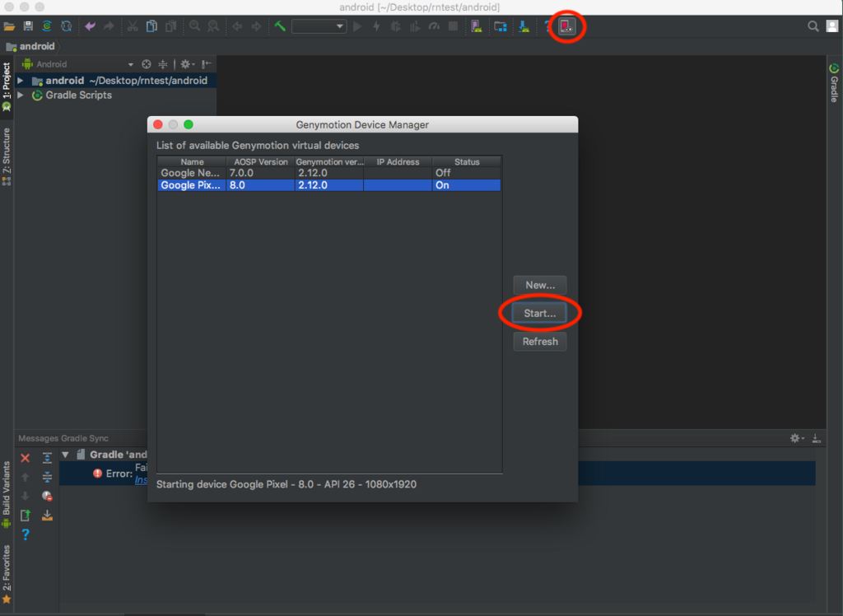Switch to the Z: Structure side tab

[x=7, y=156]
